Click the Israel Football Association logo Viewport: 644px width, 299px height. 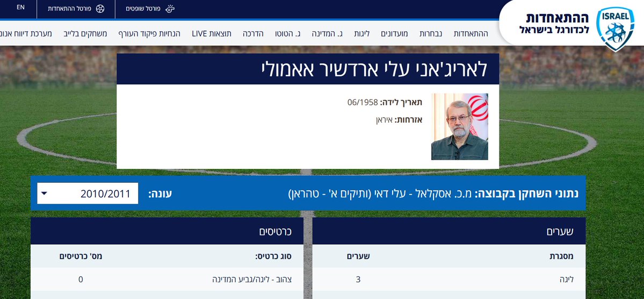pos(615,29)
